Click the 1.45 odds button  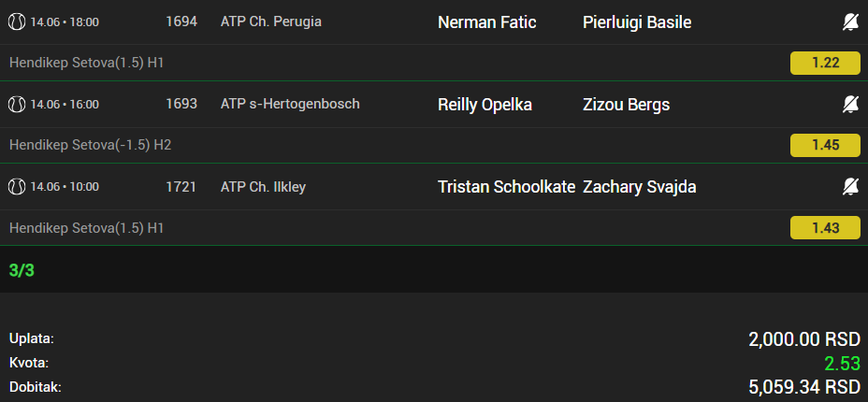(825, 145)
